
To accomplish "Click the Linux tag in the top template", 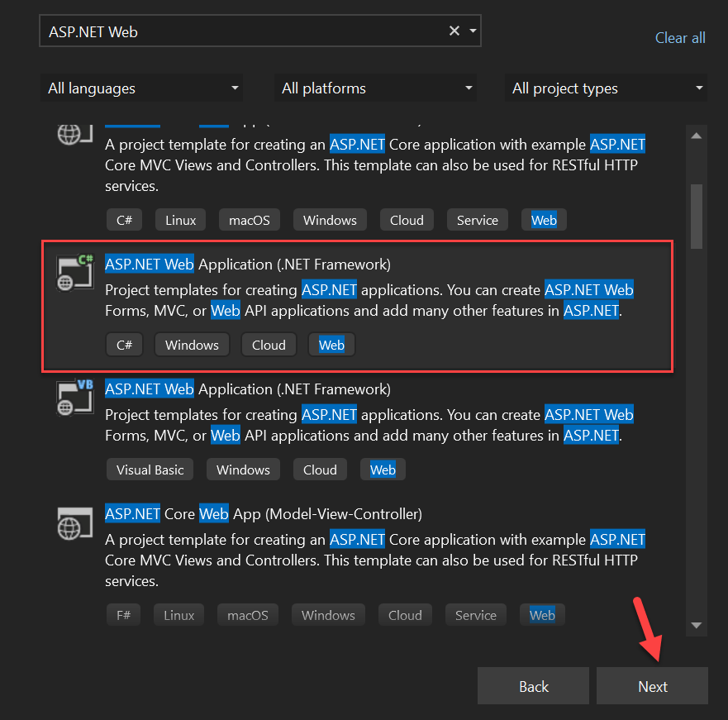I will click(x=181, y=220).
